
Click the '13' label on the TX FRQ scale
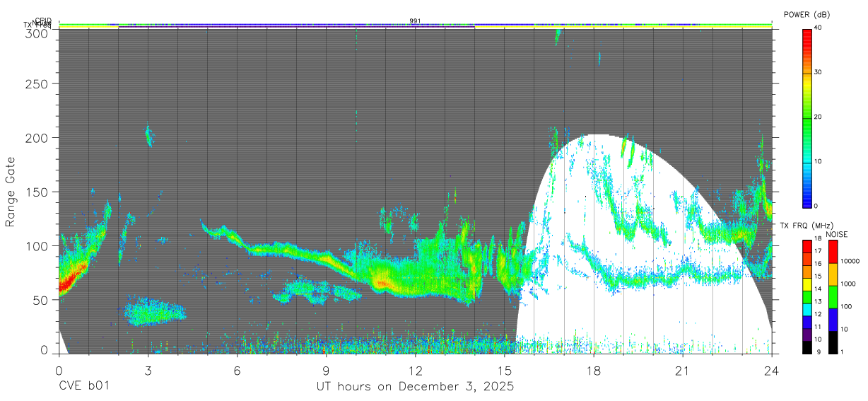point(817,302)
